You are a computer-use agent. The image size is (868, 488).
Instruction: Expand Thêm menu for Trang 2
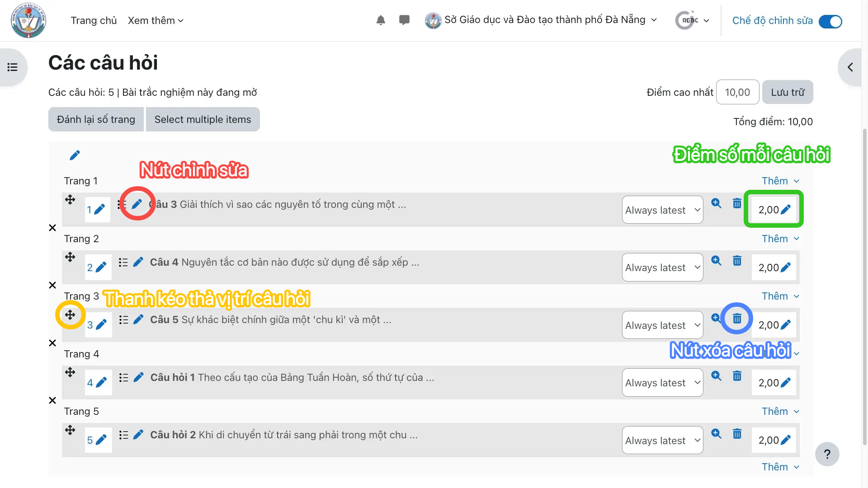tap(780, 239)
